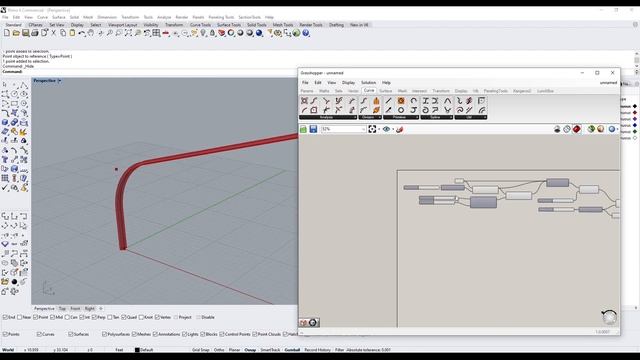Toggle the Knot osnap checkbox
The height and width of the screenshot is (360, 640).
click(x=141, y=317)
